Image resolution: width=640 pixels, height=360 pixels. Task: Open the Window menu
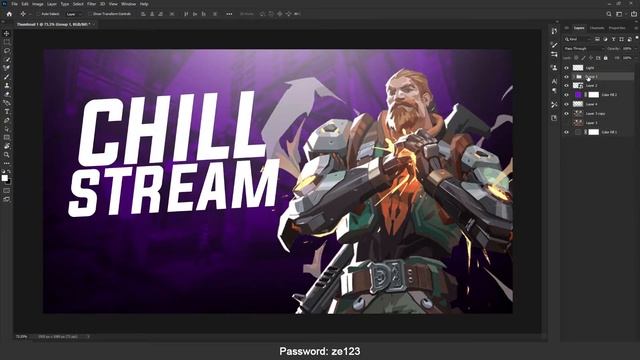pyautogui.click(x=128, y=4)
